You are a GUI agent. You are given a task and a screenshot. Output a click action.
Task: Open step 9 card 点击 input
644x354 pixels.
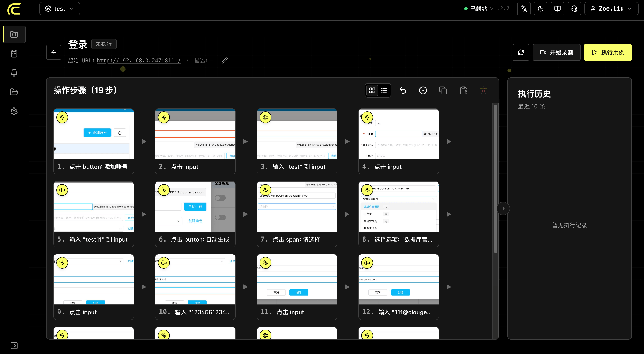pos(94,287)
